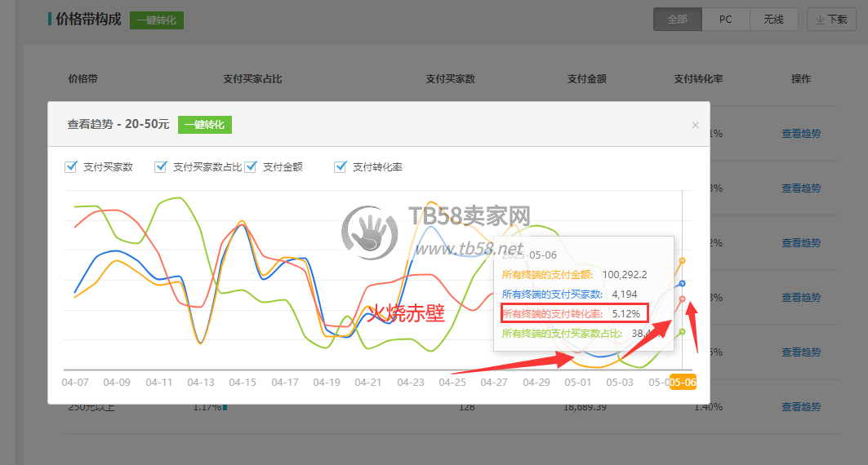Open 查看趋势 link for 250元以上 row
This screenshot has height=465, width=868.
[x=801, y=407]
